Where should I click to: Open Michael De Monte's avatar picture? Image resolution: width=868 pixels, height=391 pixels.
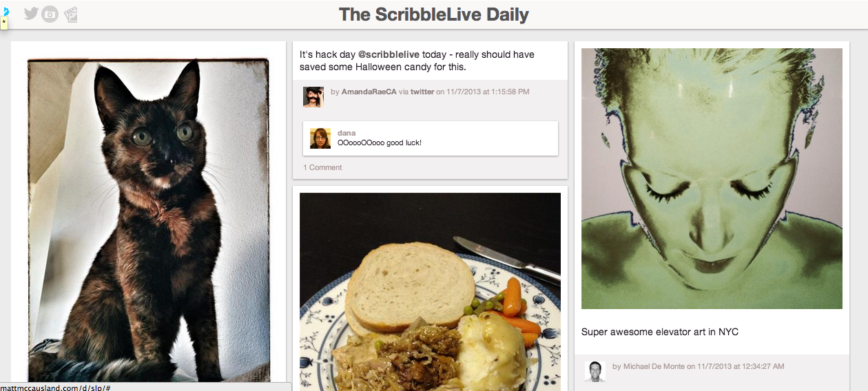595,372
